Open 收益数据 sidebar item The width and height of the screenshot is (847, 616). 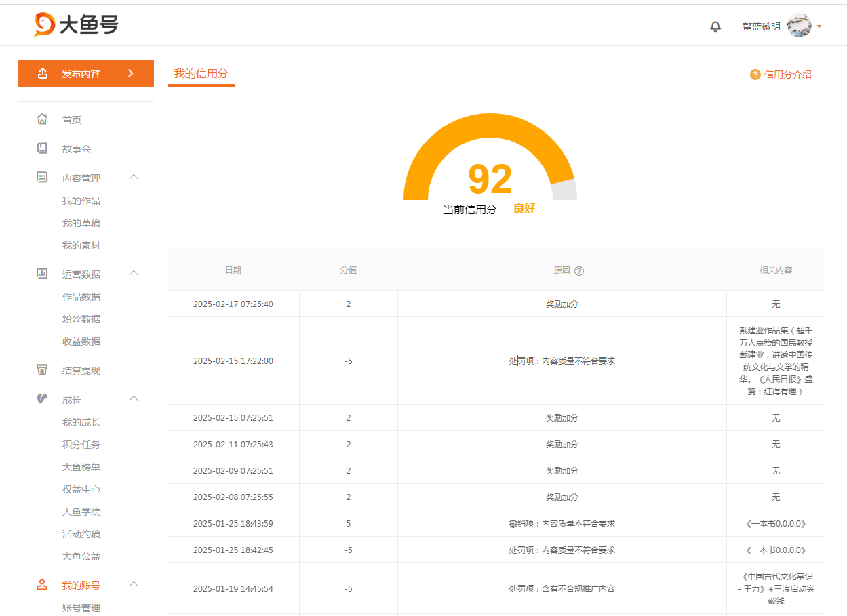pos(81,342)
